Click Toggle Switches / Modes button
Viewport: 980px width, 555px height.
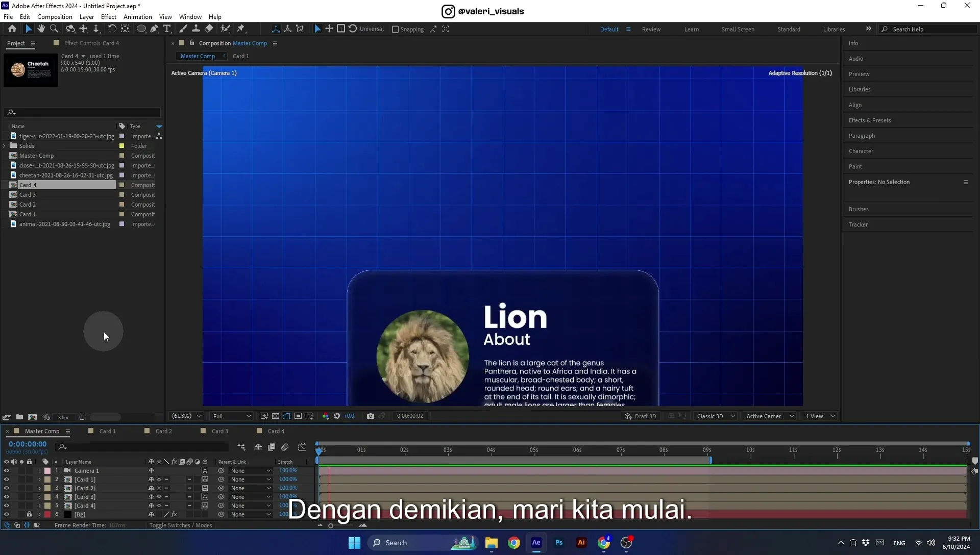[181, 525]
